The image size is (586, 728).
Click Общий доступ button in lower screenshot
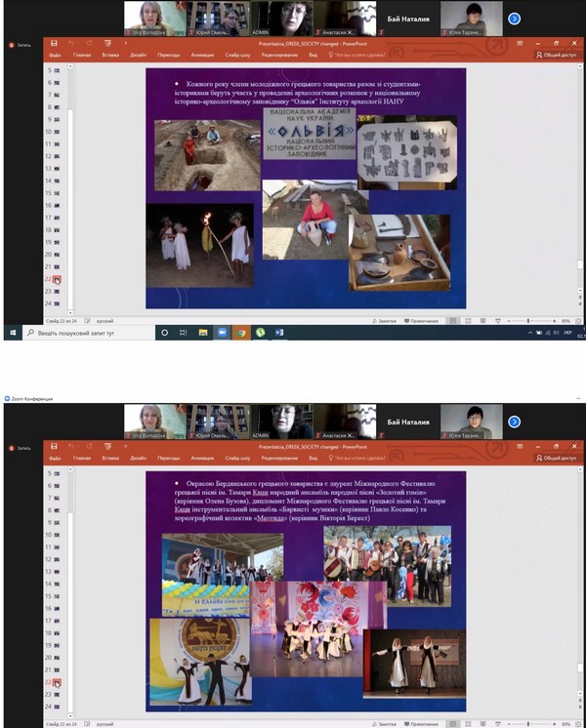tap(556, 458)
